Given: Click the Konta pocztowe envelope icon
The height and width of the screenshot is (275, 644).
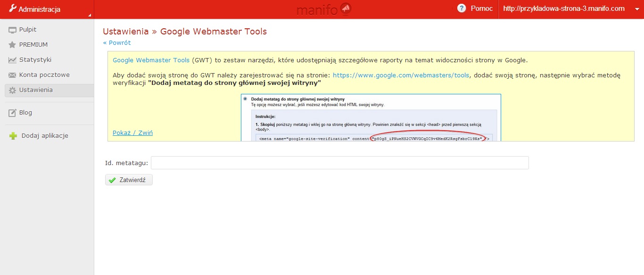Looking at the screenshot, I should click(x=13, y=75).
